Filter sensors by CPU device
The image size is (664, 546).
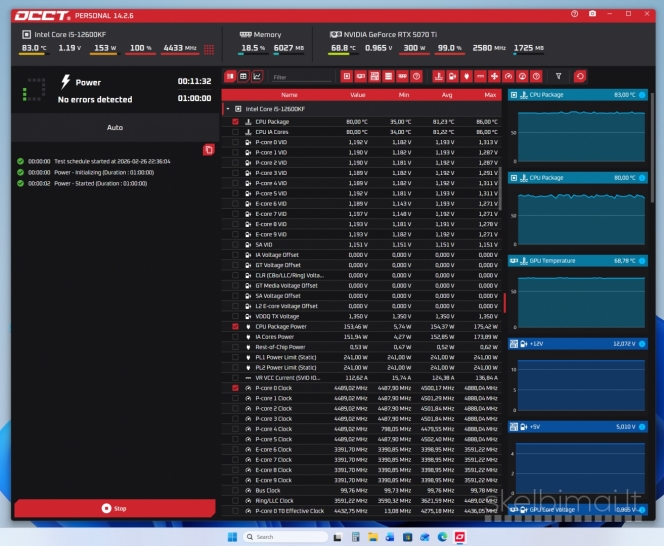[x=347, y=77]
